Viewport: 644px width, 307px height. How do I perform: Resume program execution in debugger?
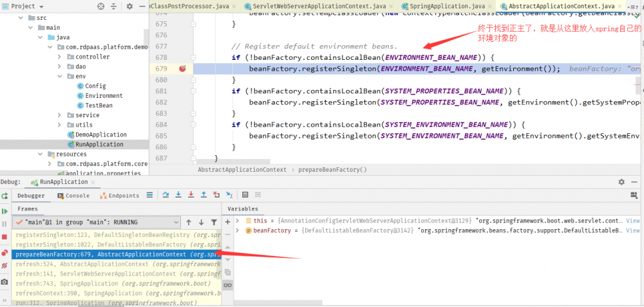(x=5, y=211)
